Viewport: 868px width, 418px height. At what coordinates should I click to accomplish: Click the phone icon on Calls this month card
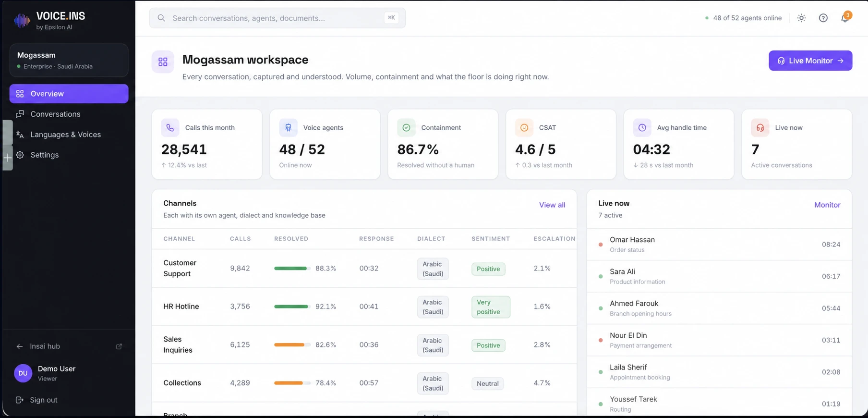tap(170, 128)
